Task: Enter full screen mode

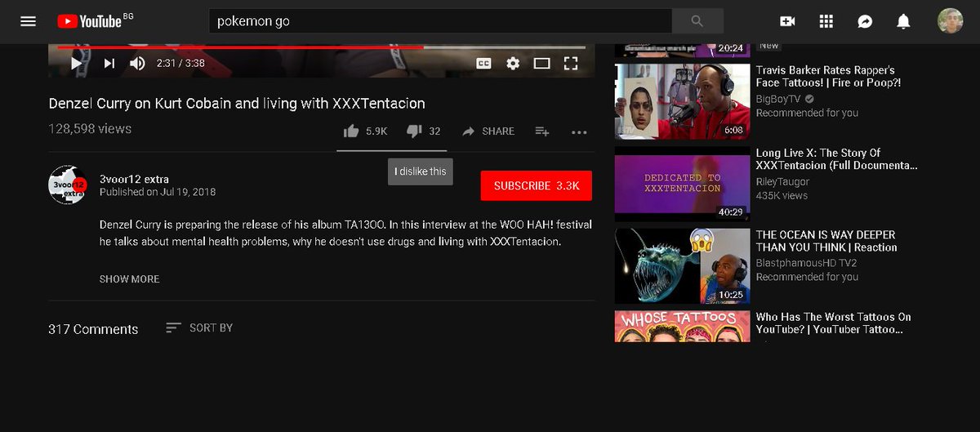Action: coord(571,63)
